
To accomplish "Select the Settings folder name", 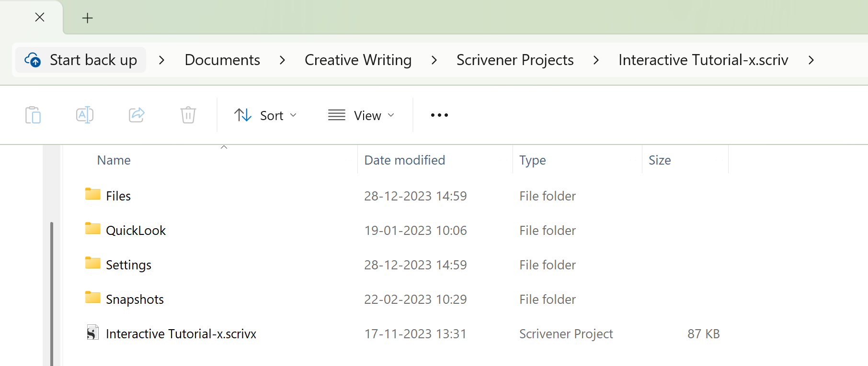I will 128,265.
